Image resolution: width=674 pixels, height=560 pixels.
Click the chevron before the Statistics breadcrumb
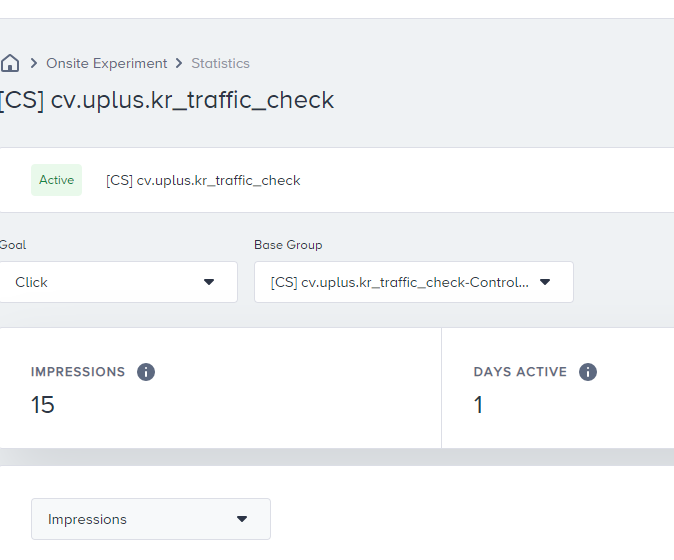click(180, 63)
